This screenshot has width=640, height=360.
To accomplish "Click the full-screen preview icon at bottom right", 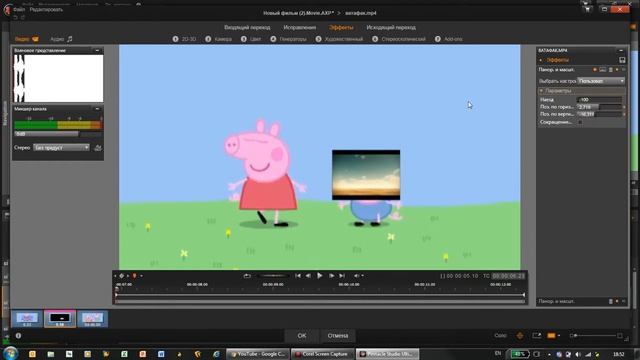I will 537,336.
